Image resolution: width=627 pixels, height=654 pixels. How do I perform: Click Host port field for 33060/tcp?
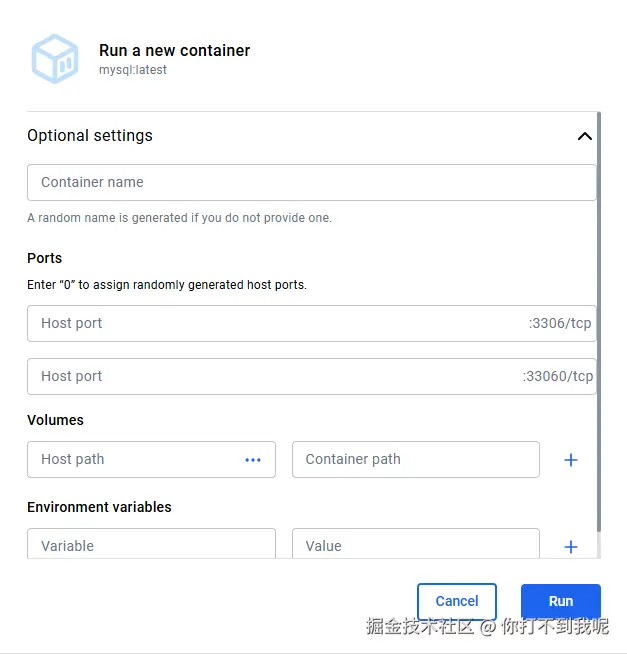270,377
